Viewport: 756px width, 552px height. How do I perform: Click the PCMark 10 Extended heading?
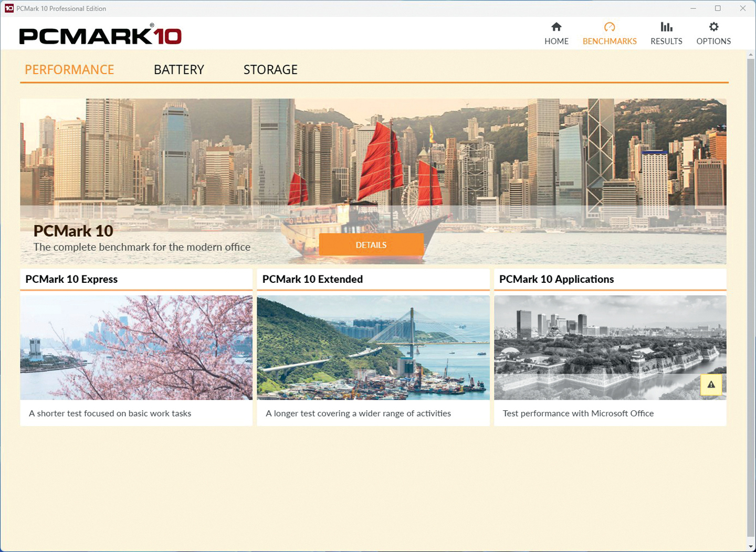[x=312, y=279]
